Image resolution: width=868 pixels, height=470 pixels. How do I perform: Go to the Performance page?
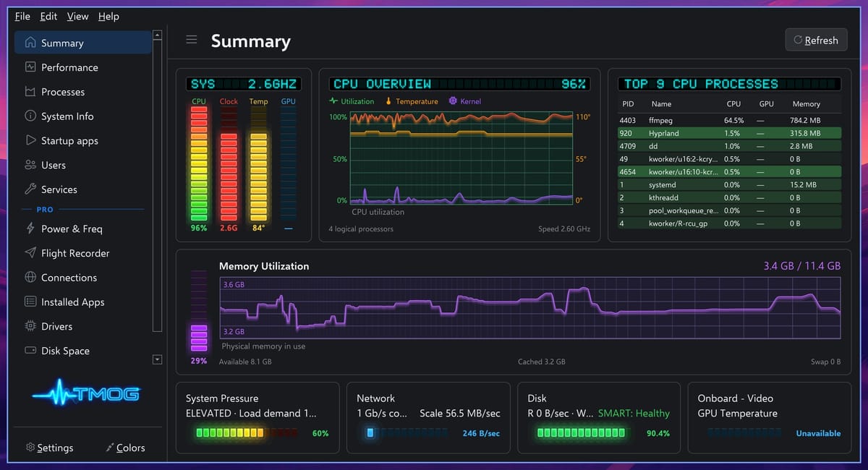click(83, 67)
